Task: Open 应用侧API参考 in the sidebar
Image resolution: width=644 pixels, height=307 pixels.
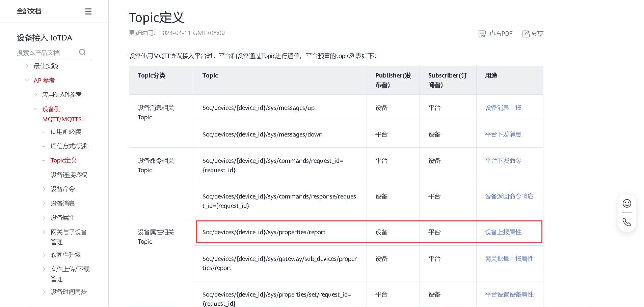Action: [62, 95]
